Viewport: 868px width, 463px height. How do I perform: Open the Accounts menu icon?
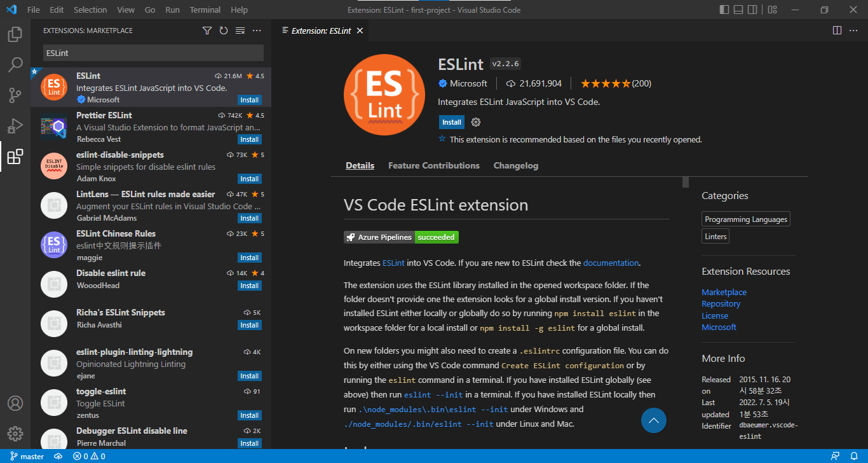click(x=15, y=404)
